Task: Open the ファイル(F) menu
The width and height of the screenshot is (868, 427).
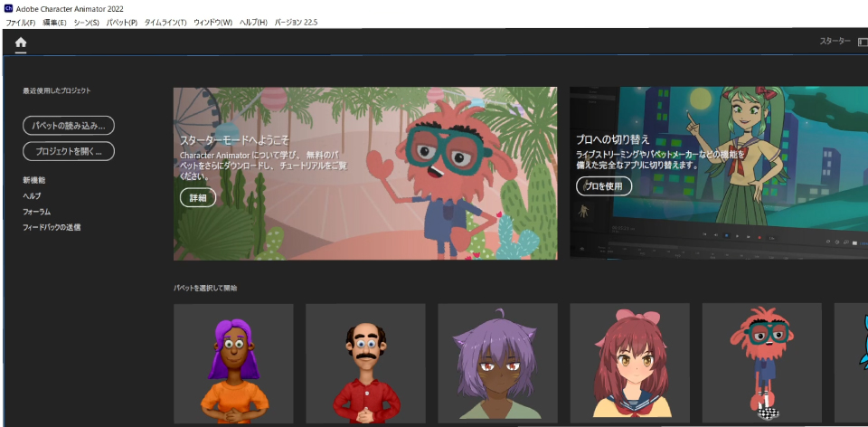Action: 21,22
